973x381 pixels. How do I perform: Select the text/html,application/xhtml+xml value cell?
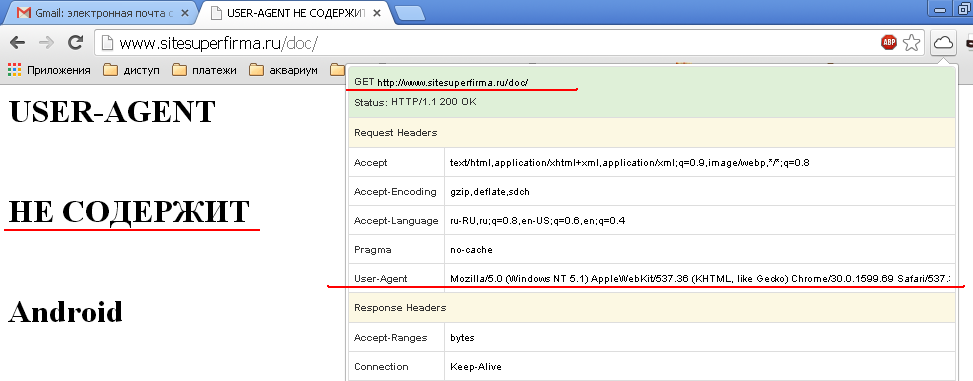[x=700, y=163]
